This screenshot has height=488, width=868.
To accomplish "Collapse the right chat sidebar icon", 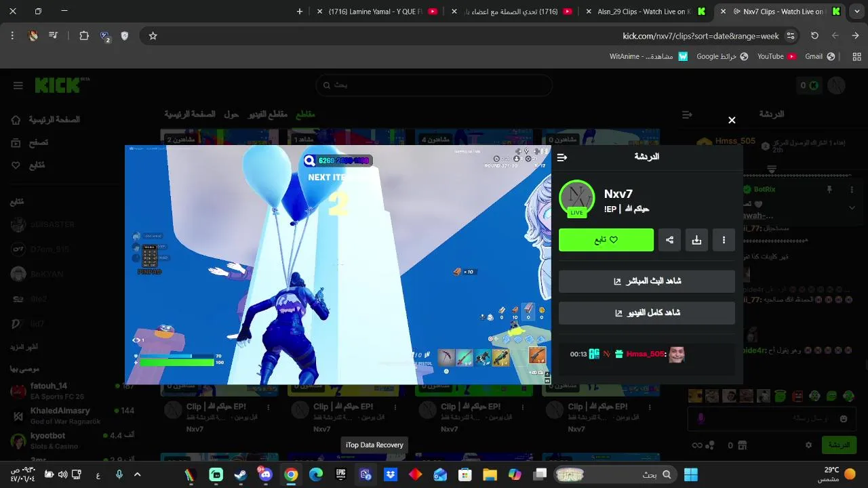I will pos(687,115).
